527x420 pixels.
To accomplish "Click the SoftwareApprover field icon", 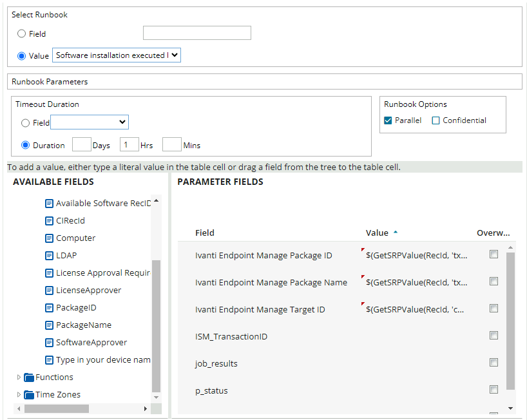I will tap(49, 343).
